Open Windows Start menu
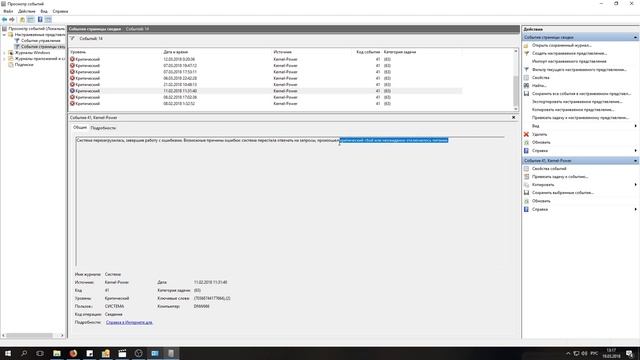 coord(8,353)
